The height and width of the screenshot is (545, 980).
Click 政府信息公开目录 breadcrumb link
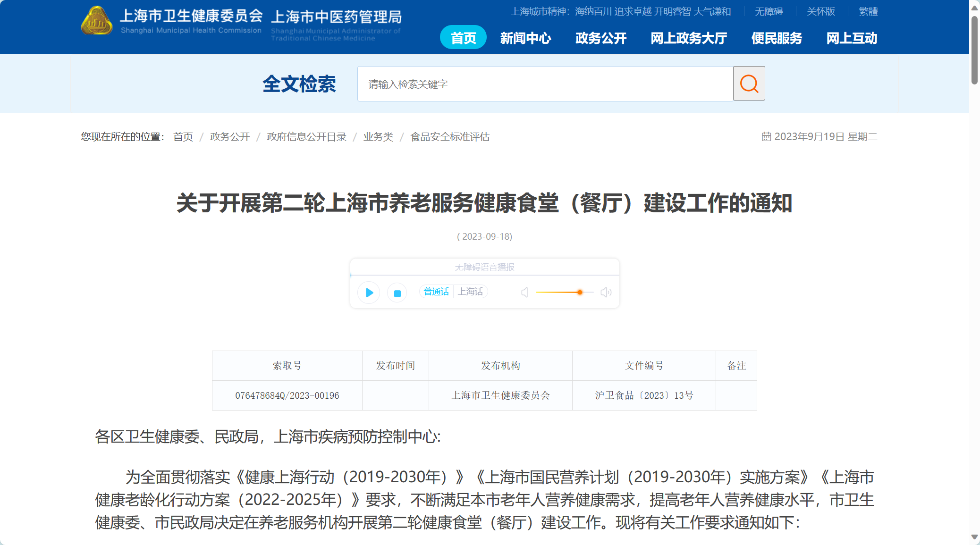tap(306, 137)
